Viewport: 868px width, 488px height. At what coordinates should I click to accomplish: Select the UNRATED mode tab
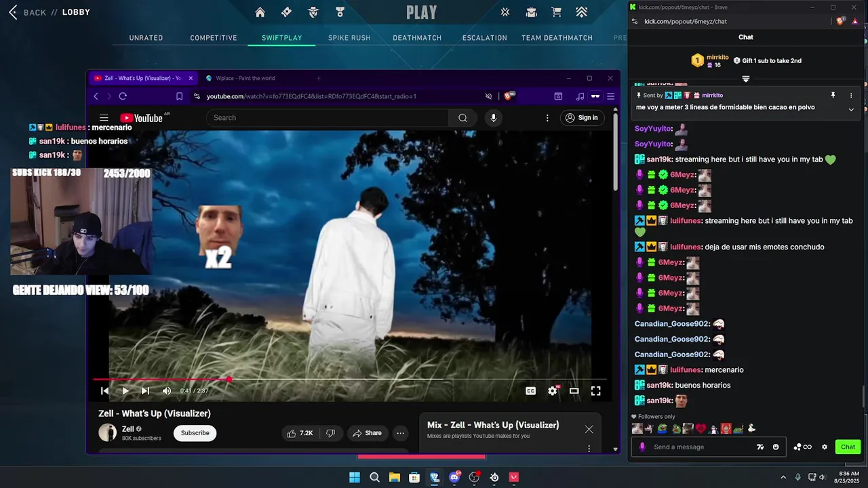point(146,38)
